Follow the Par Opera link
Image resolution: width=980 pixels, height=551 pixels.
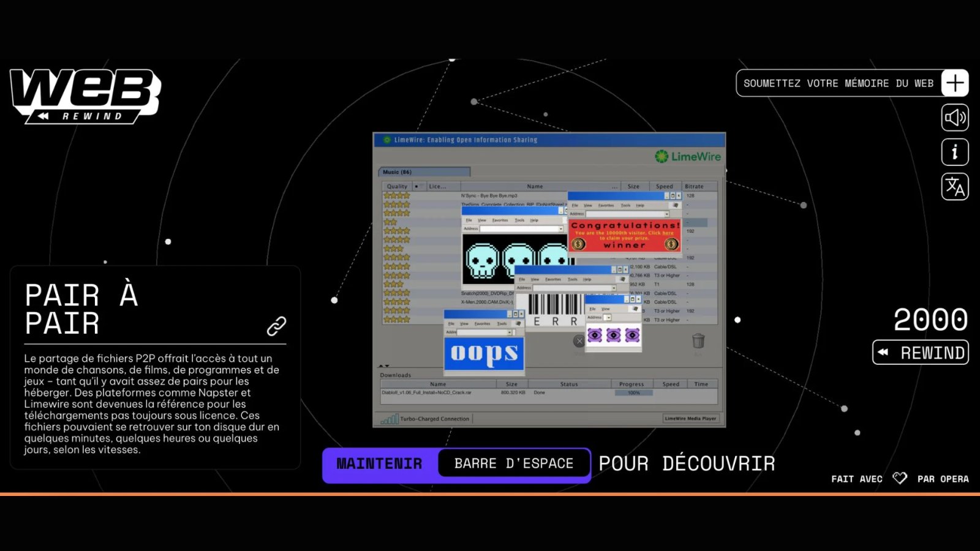tap(943, 479)
